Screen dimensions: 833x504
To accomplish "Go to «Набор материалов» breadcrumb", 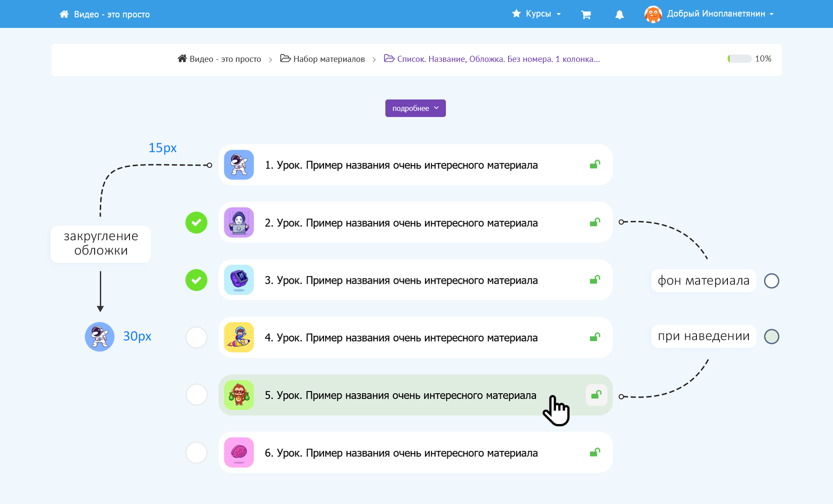I will tap(328, 59).
